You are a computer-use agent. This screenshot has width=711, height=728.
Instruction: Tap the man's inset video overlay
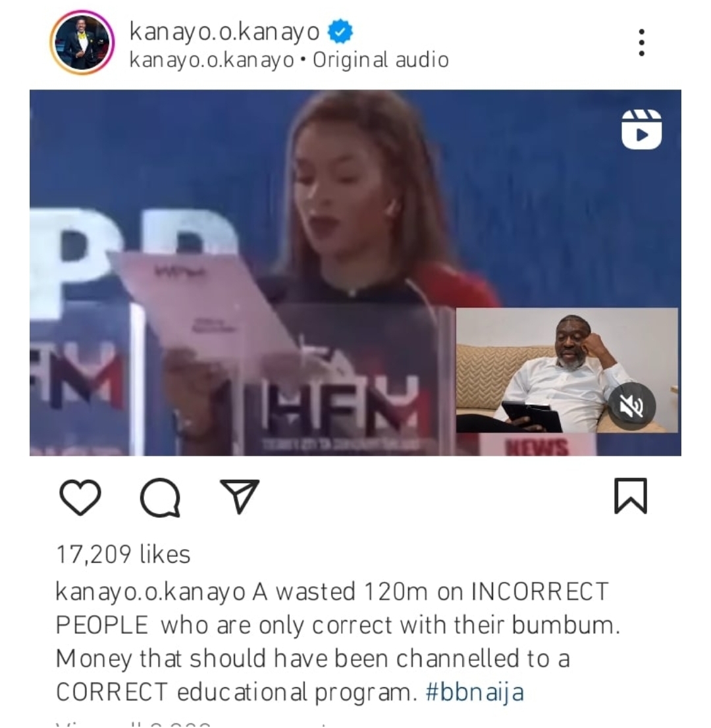pyautogui.click(x=567, y=370)
